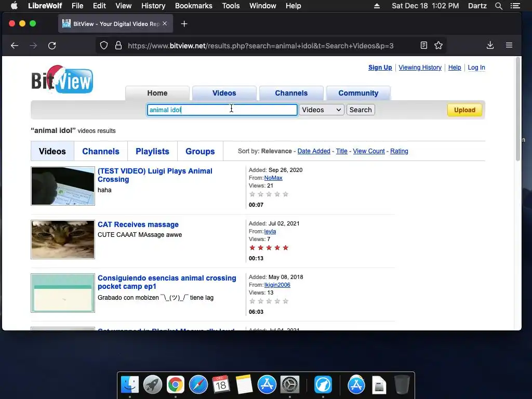Toggle reader view icon in address bar
Image resolution: width=532 pixels, height=399 pixels.
(424, 45)
